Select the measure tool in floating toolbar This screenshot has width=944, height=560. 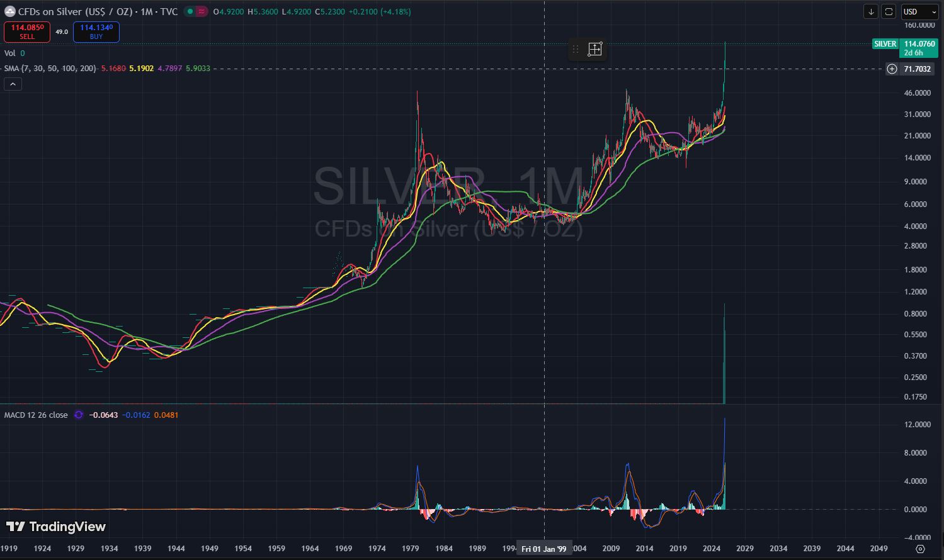[595, 49]
